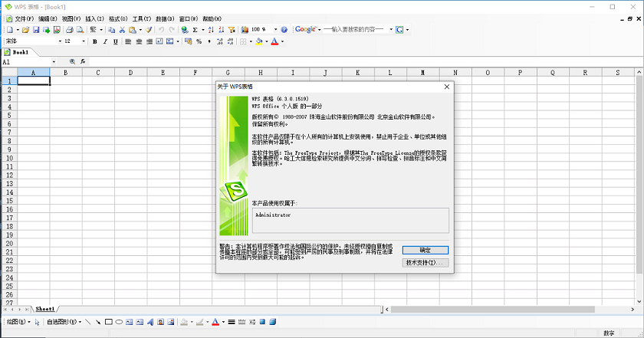Screen dimensions: 644x338
Task: Toggle merge and center cells
Action: tap(169, 41)
